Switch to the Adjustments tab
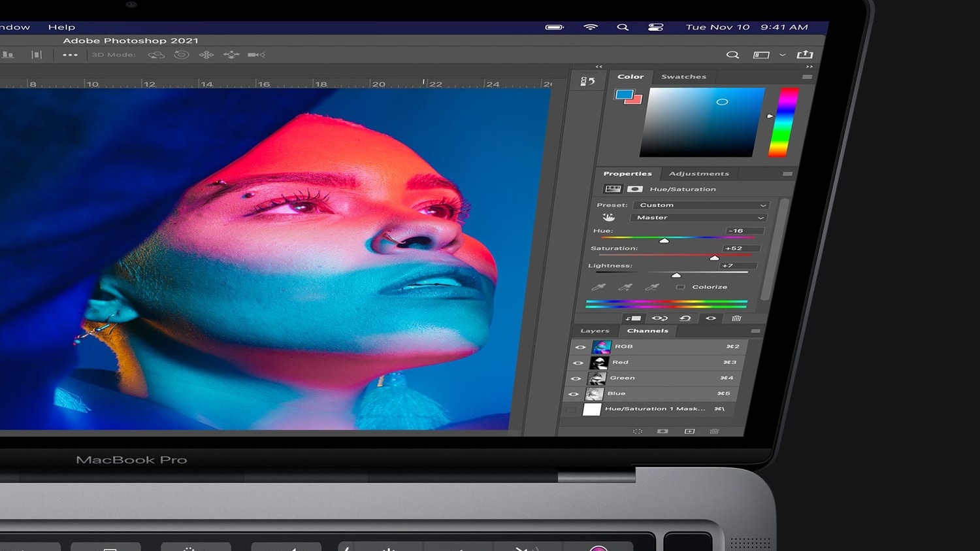Viewport: 980px width, 551px height. (x=698, y=174)
